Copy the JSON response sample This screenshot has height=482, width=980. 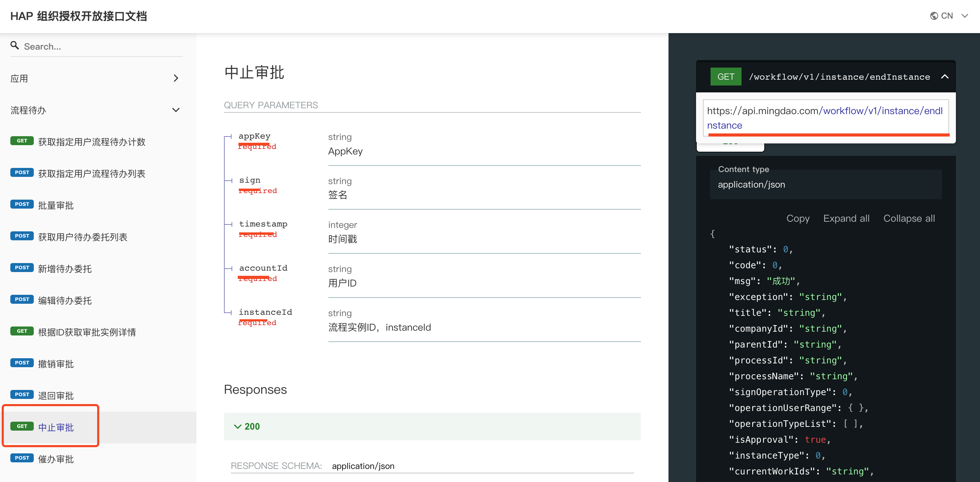pyautogui.click(x=797, y=219)
